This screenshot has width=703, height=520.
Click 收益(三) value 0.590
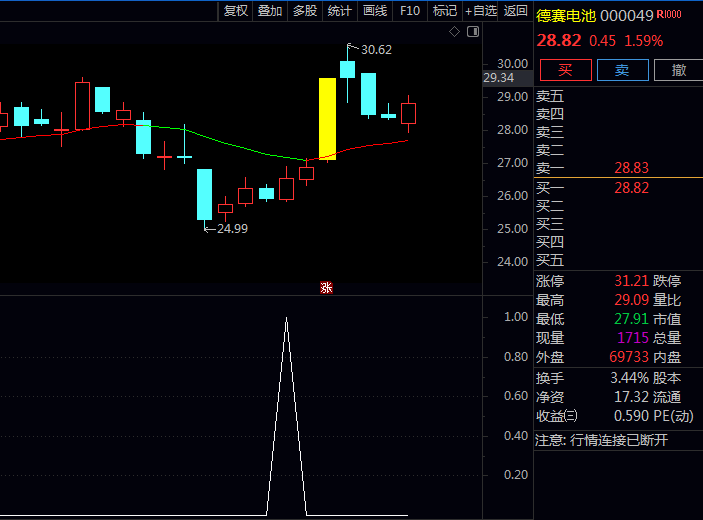point(631,416)
